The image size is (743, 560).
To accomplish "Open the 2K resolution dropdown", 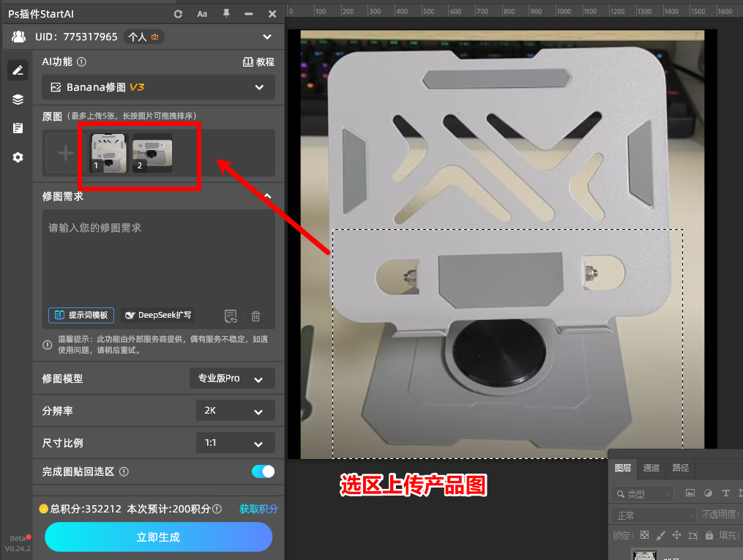I will click(236, 411).
